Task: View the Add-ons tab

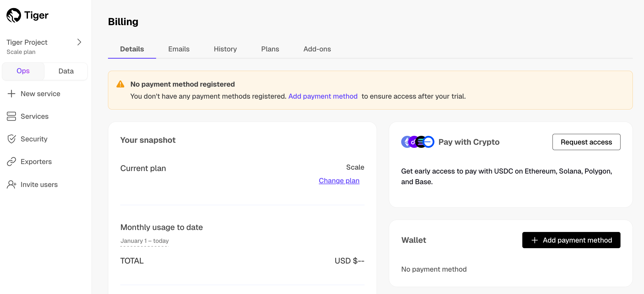Action: pyautogui.click(x=317, y=49)
